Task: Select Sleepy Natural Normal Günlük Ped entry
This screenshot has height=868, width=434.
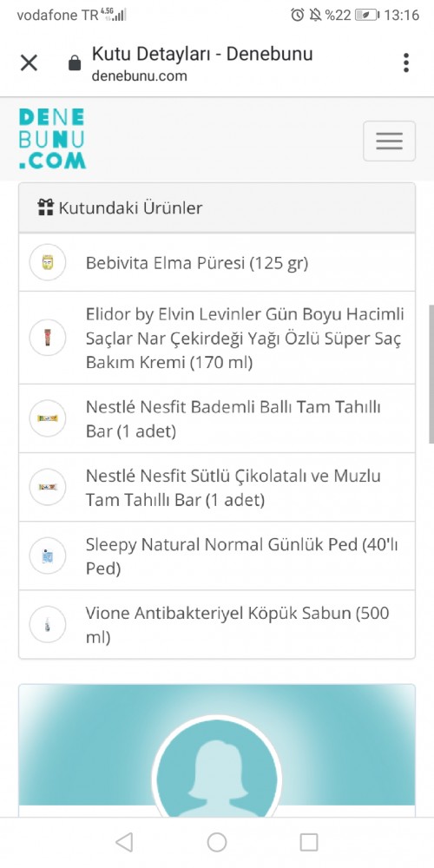Action: (x=242, y=556)
